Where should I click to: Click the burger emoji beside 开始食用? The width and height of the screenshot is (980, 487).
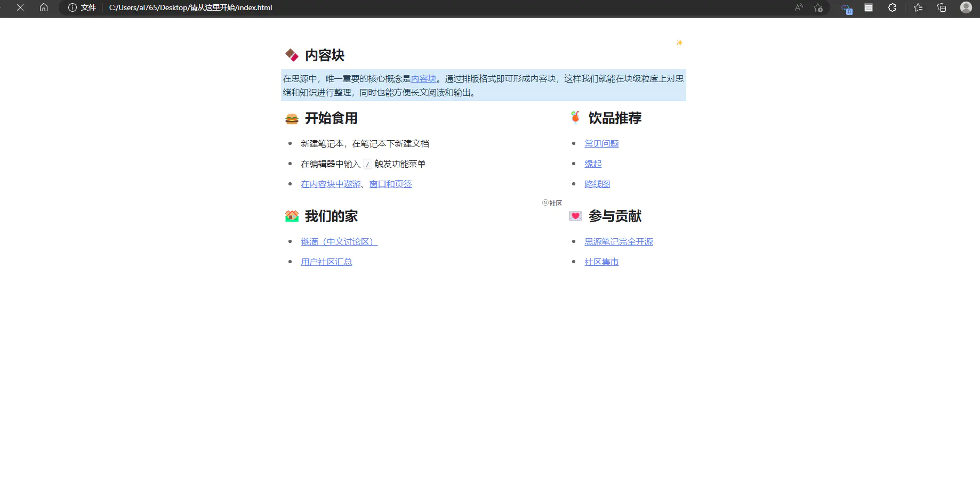292,118
